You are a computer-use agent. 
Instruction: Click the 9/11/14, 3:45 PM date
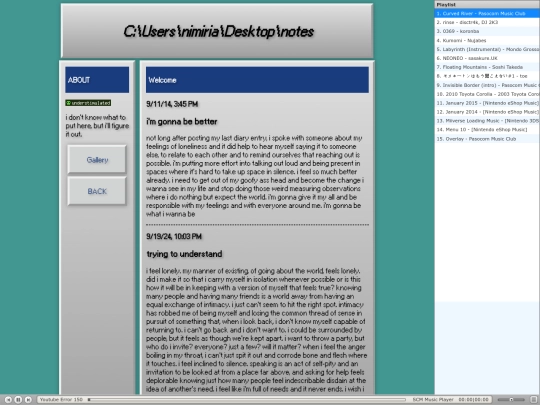pyautogui.click(x=172, y=104)
